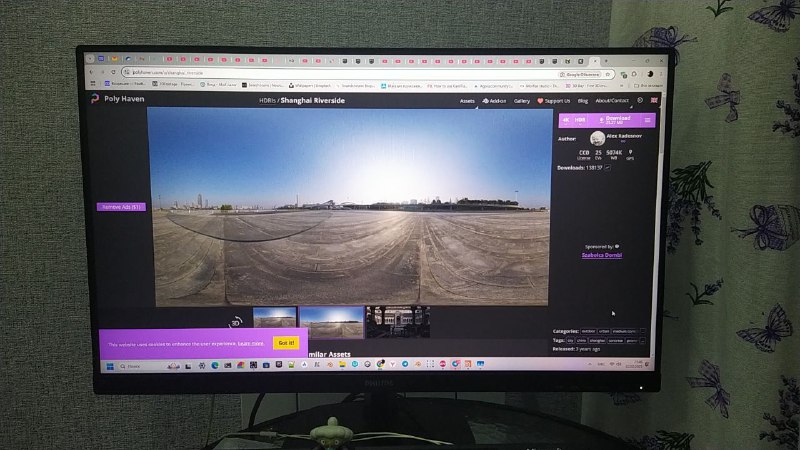The width and height of the screenshot is (800, 450).
Task: Click the browser reload button
Action: click(113, 72)
